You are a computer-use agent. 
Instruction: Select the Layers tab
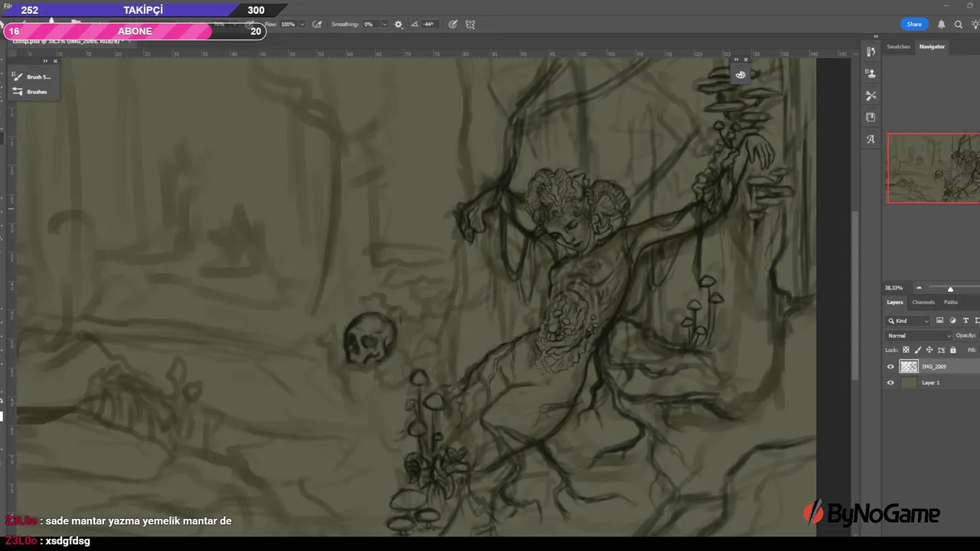895,302
